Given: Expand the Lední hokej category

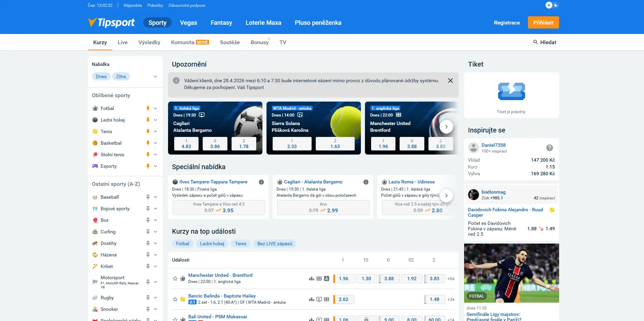Looking at the screenshot, I should point(155,120).
